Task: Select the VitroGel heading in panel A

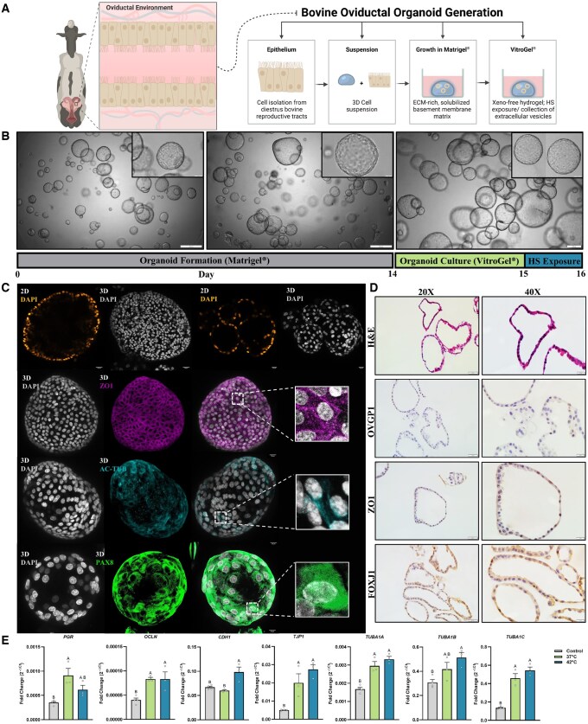Action: pos(523,49)
